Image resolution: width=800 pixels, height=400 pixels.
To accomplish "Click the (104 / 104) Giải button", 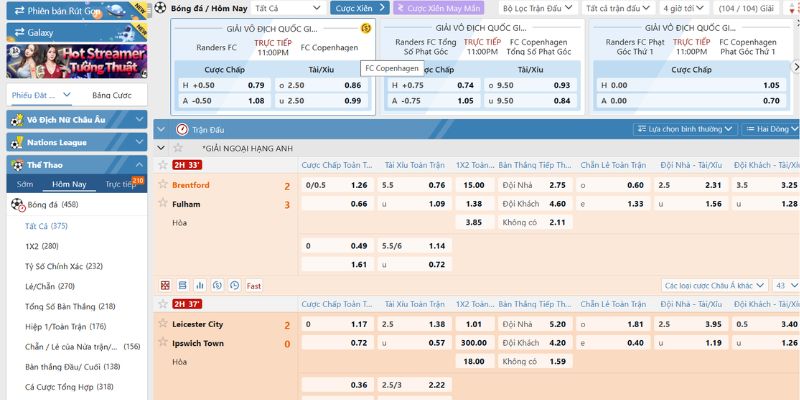I will (746, 8).
